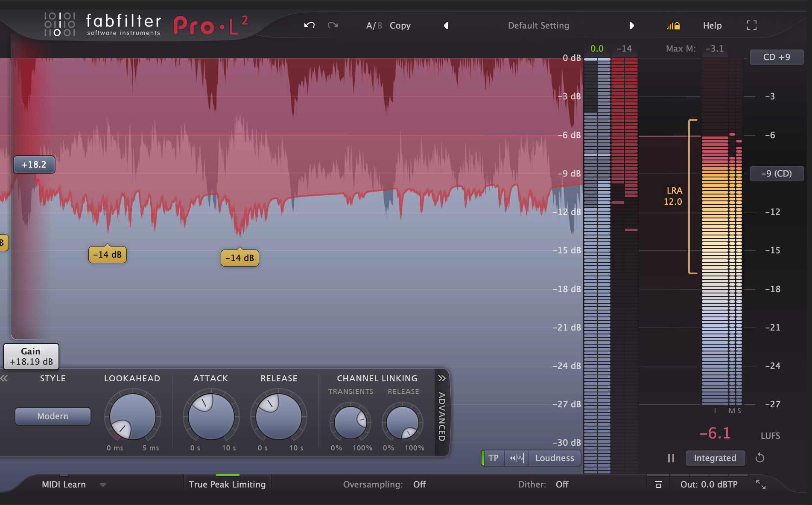Image resolution: width=812 pixels, height=505 pixels.
Task: Click the Out: 0.0 dBTP output value
Action: pyautogui.click(x=709, y=485)
